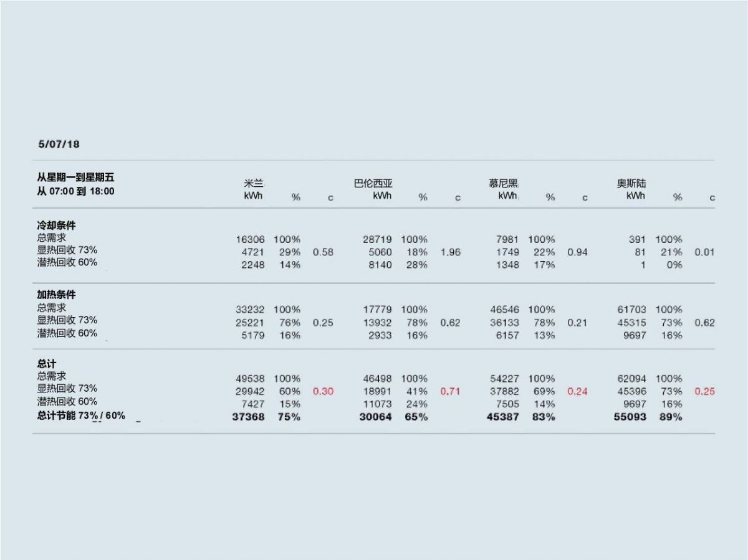Click the 总计 section heading
748x560 pixels.
47,364
